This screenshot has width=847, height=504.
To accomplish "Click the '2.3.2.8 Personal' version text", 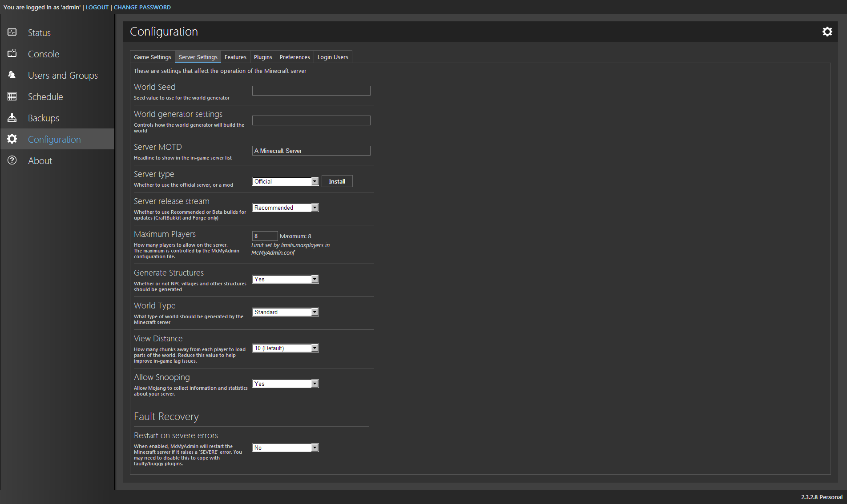I will [x=822, y=497].
